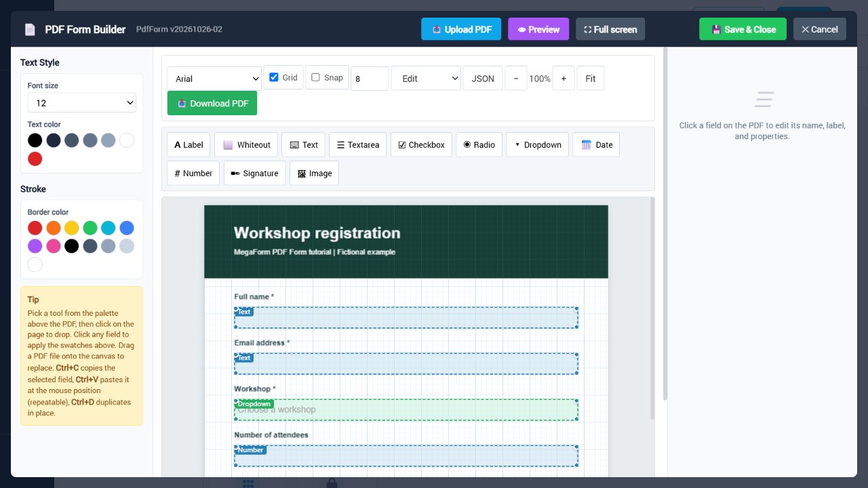
Task: Toggle the Grid checkbox
Action: click(x=274, y=77)
